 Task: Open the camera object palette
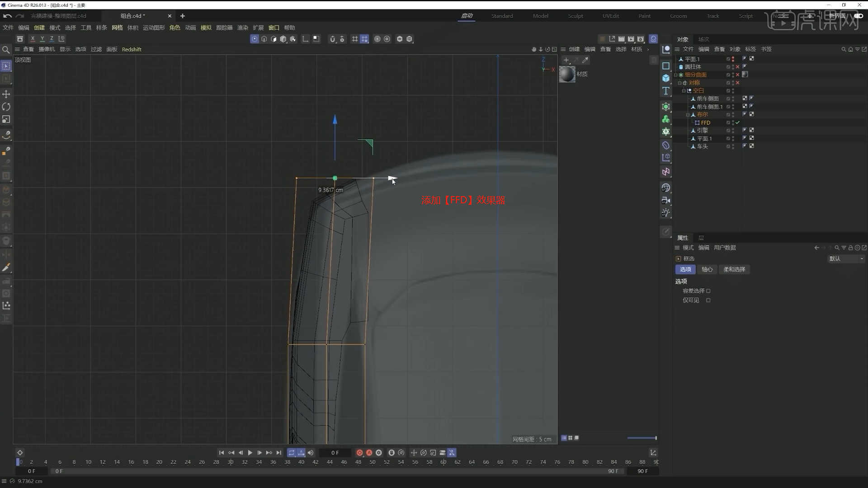(666, 200)
